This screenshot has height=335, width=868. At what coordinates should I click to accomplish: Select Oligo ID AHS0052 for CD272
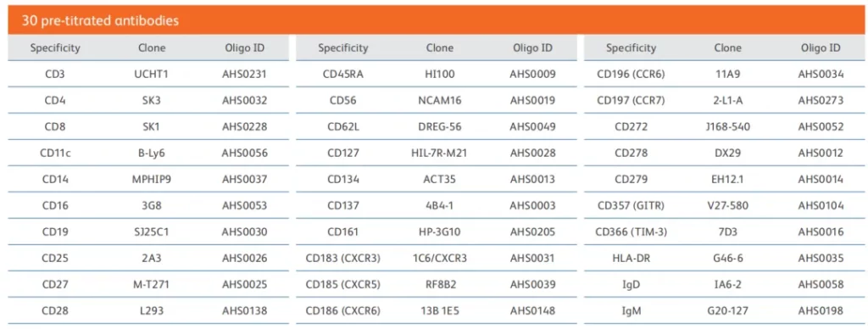click(x=821, y=127)
